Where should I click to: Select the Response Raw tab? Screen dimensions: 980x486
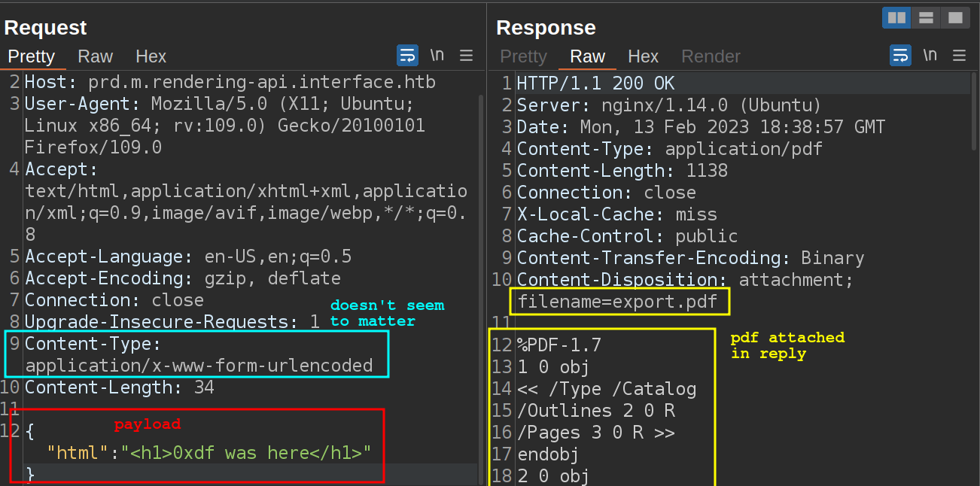pyautogui.click(x=587, y=56)
